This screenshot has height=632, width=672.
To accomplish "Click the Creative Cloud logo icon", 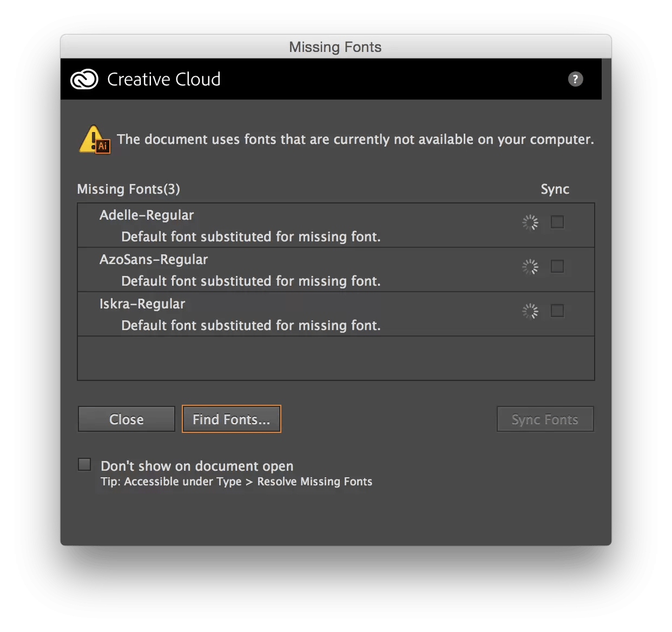I will 84,80.
